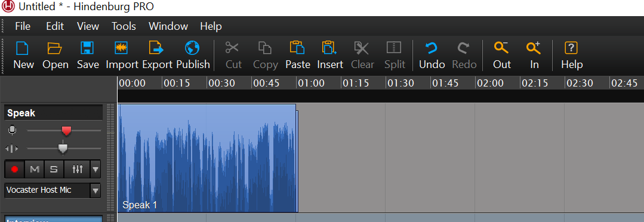
Task: Click the gray pan slider handle
Action: (63, 148)
